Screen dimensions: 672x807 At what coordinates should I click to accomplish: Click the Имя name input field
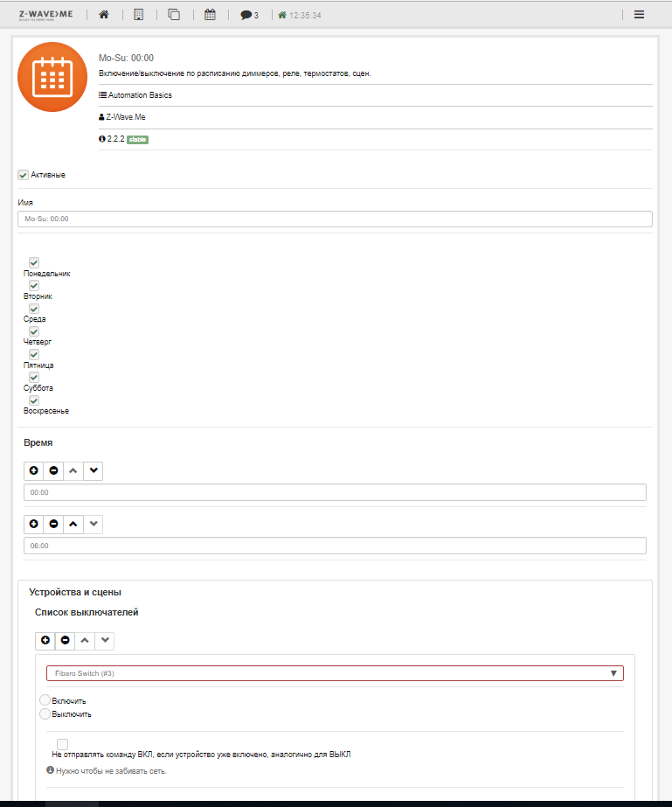335,219
